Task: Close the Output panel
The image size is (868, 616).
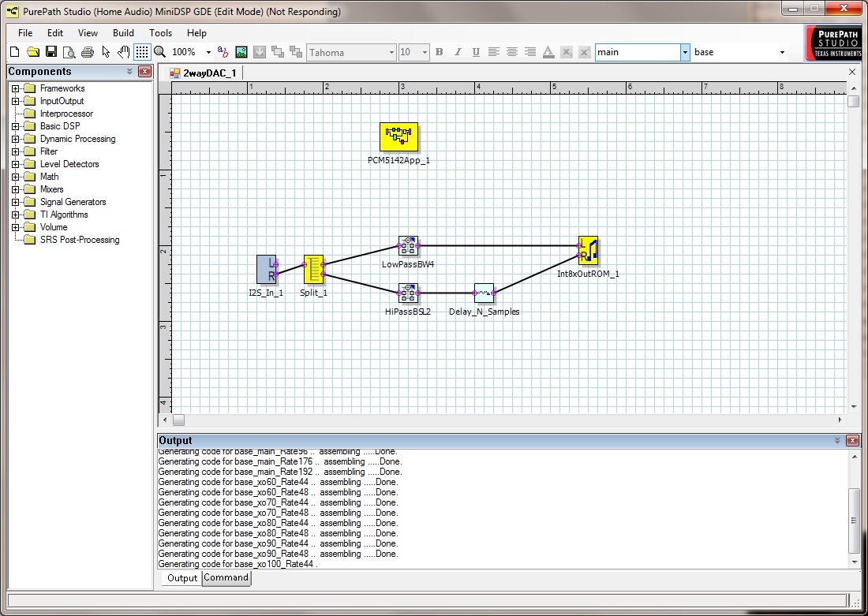Action: pyautogui.click(x=852, y=441)
